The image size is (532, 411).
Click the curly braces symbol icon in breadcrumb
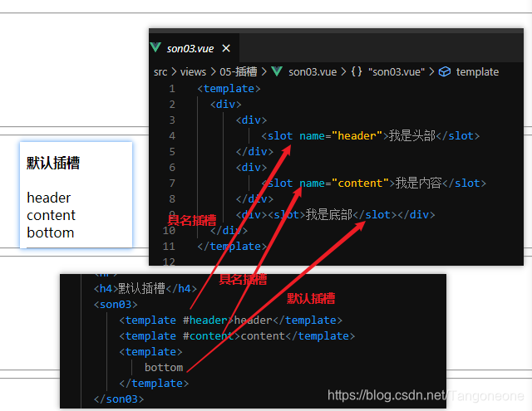point(357,71)
